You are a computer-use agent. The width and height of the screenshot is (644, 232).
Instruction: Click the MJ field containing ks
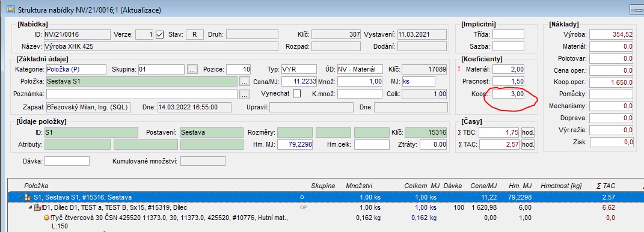[419, 81]
